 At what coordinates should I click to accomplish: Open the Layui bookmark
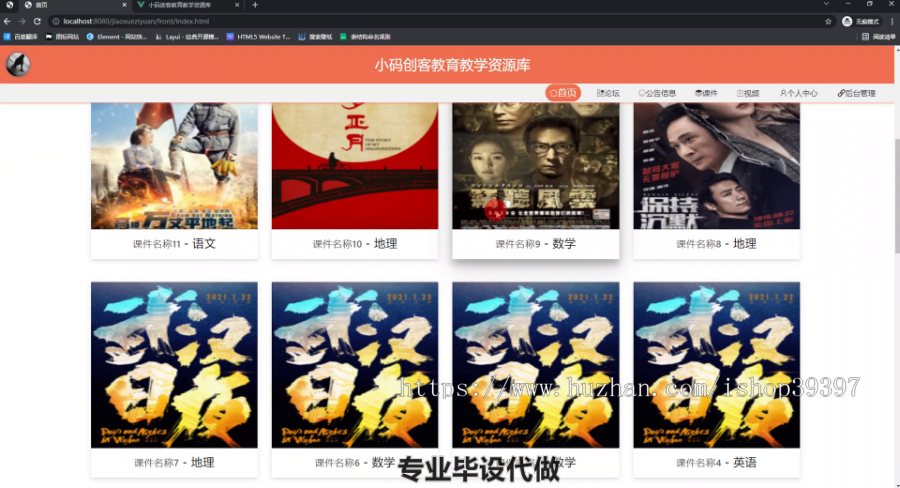[x=187, y=37]
